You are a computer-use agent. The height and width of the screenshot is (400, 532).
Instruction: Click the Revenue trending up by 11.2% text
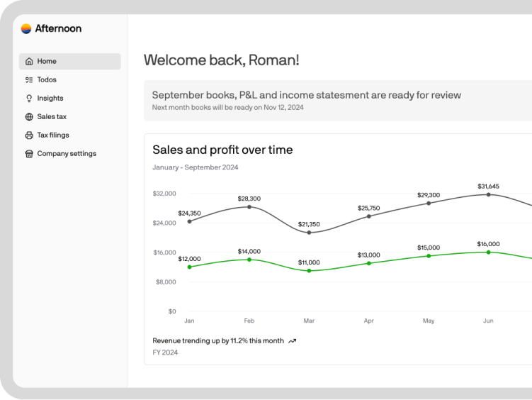tap(218, 341)
